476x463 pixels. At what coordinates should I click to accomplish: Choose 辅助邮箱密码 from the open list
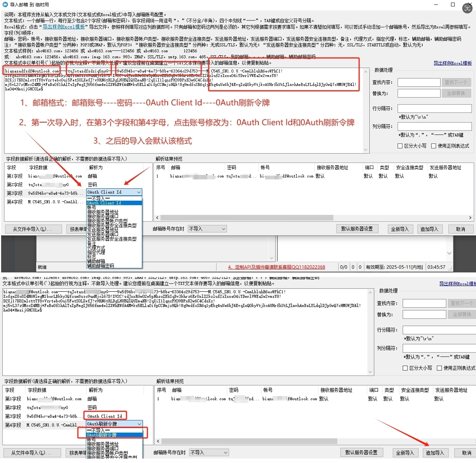(x=101, y=266)
